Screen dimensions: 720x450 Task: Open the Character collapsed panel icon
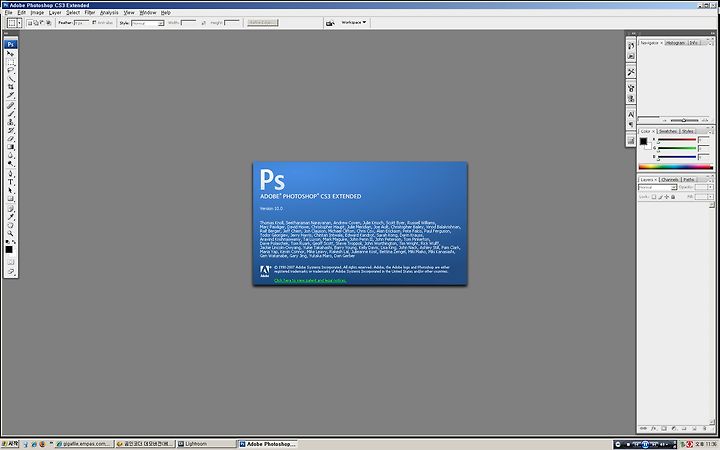(x=631, y=114)
